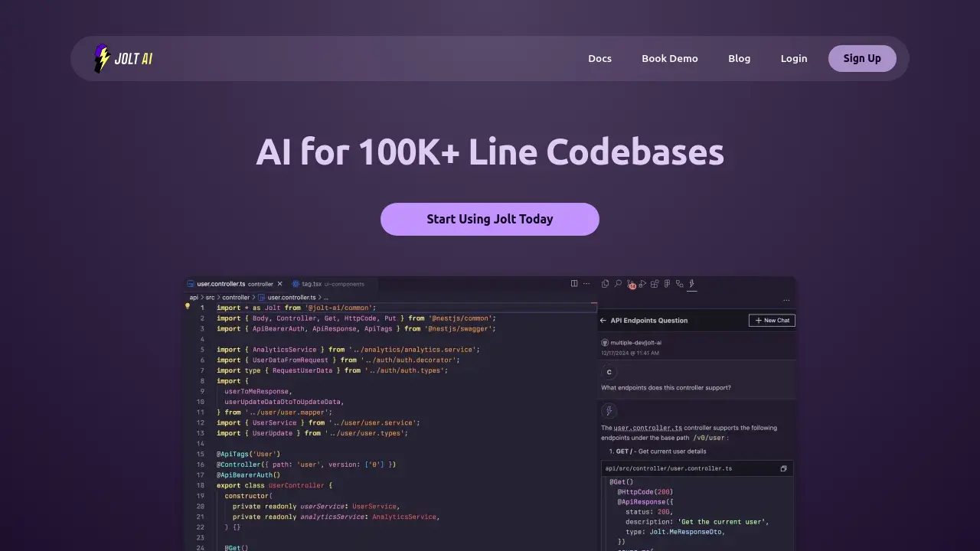Click the underlined user.controller.ts reference in reply
The width and height of the screenshot is (980, 551).
pos(648,428)
